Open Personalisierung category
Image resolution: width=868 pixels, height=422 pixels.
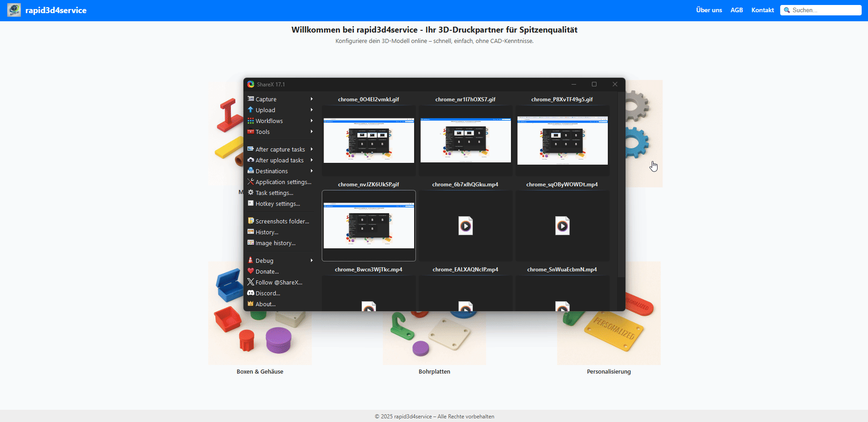tap(609, 371)
